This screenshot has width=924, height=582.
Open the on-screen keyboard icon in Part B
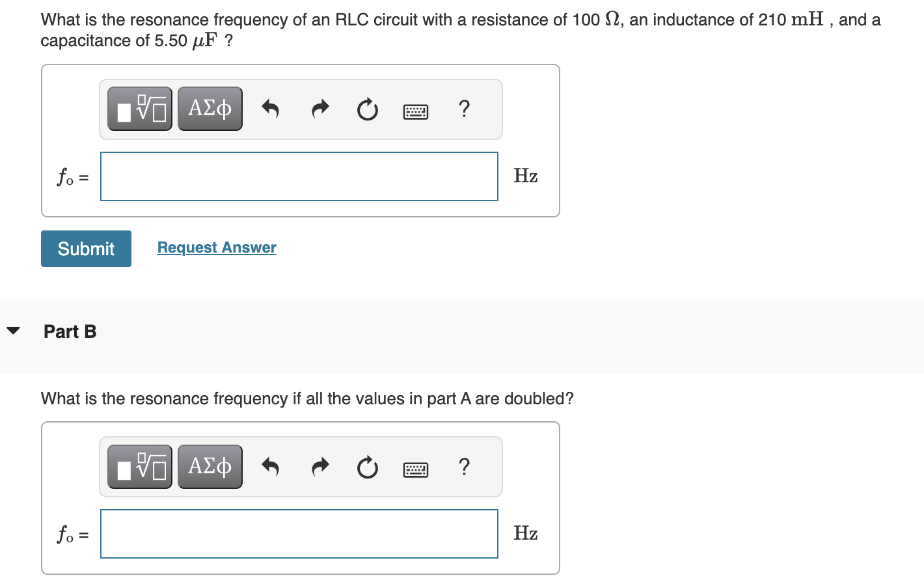point(415,469)
